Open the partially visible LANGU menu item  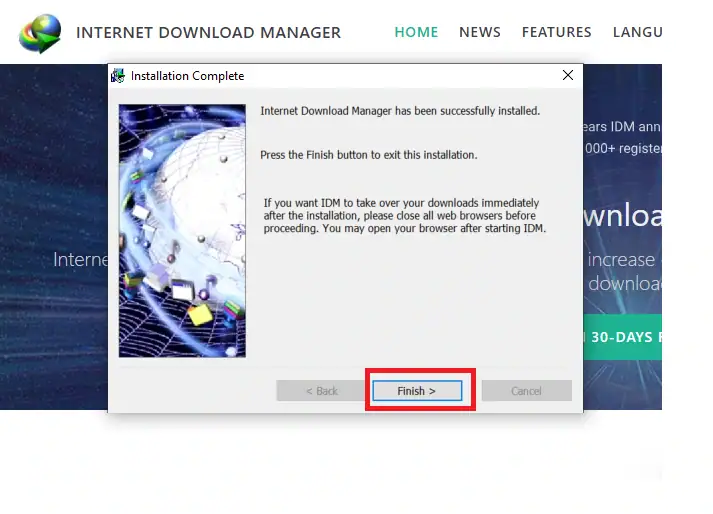pos(637,32)
